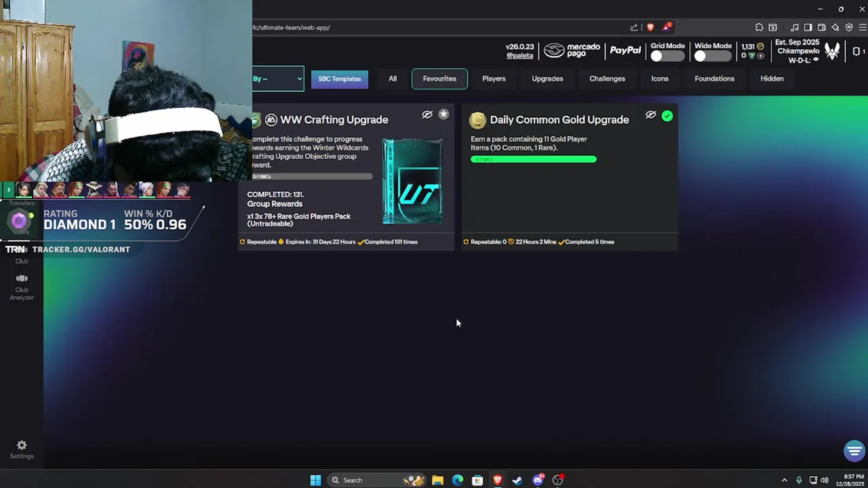Open the Sort By dropdown
Screen dimensions: 868x488
click(x=278, y=79)
